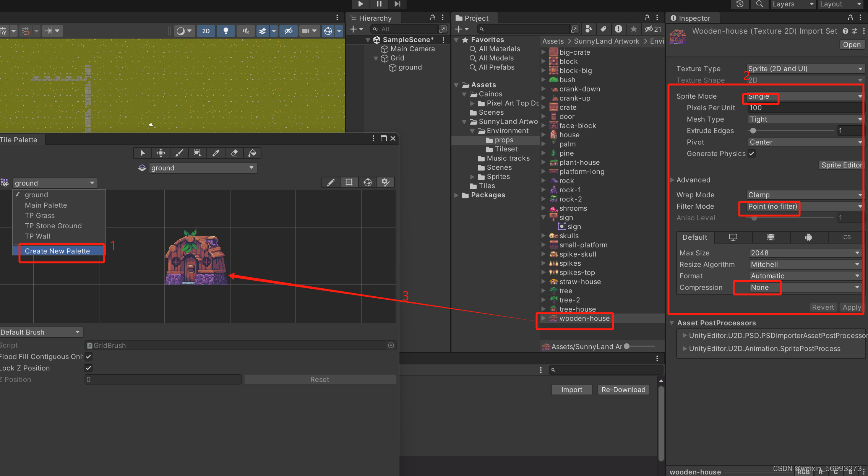Toggle Lock Z Position checkbox

[x=89, y=368]
